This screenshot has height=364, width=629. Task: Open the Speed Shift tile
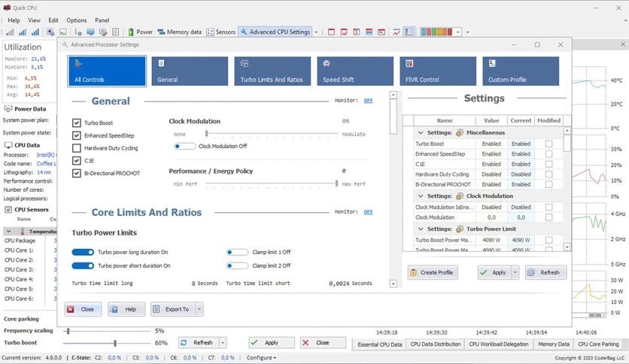(x=355, y=71)
